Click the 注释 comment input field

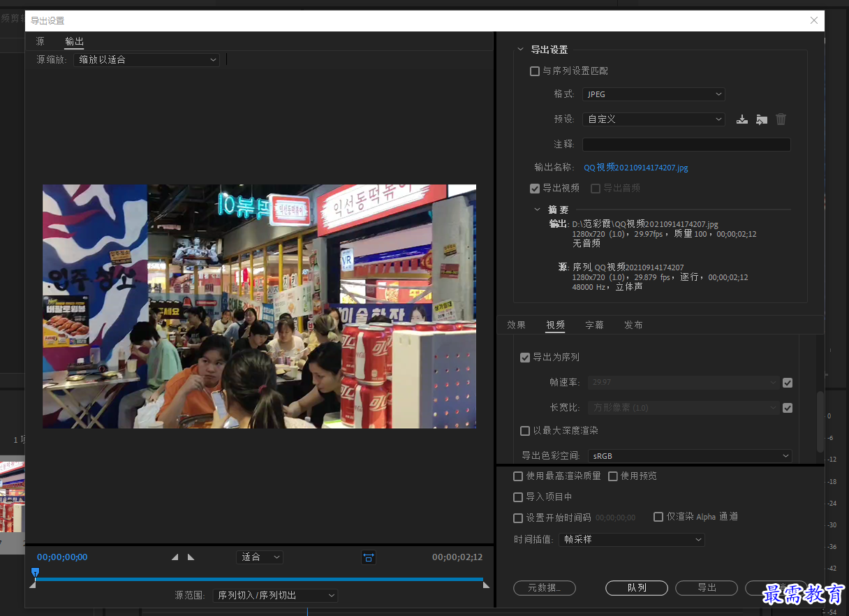tap(686, 145)
